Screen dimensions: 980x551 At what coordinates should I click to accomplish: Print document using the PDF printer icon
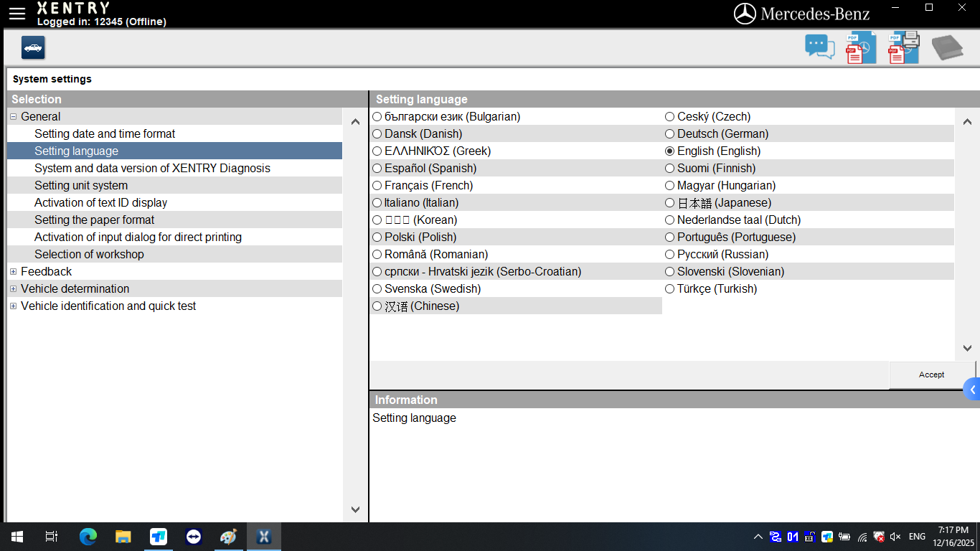pos(903,46)
